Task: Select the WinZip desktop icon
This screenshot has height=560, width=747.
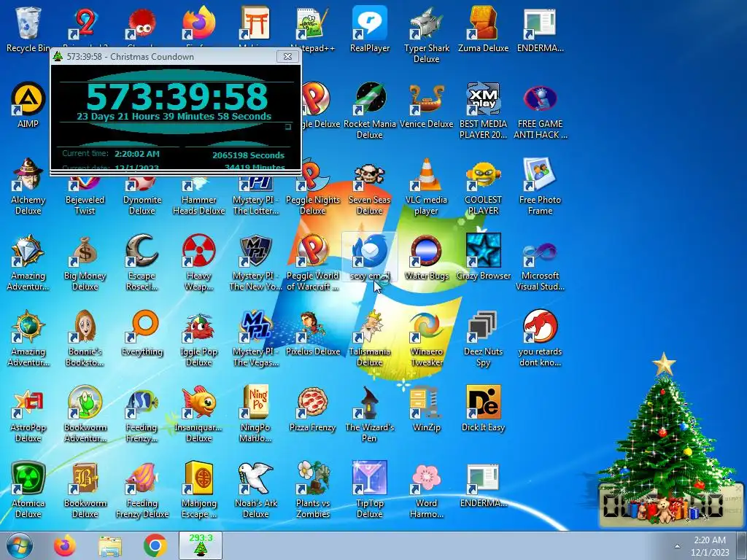Action: [426, 408]
